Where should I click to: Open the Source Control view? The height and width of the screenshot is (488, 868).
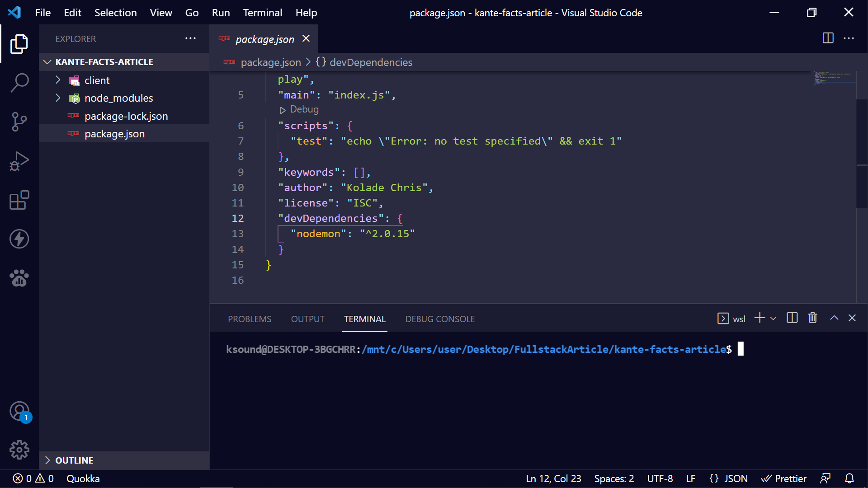(x=19, y=122)
